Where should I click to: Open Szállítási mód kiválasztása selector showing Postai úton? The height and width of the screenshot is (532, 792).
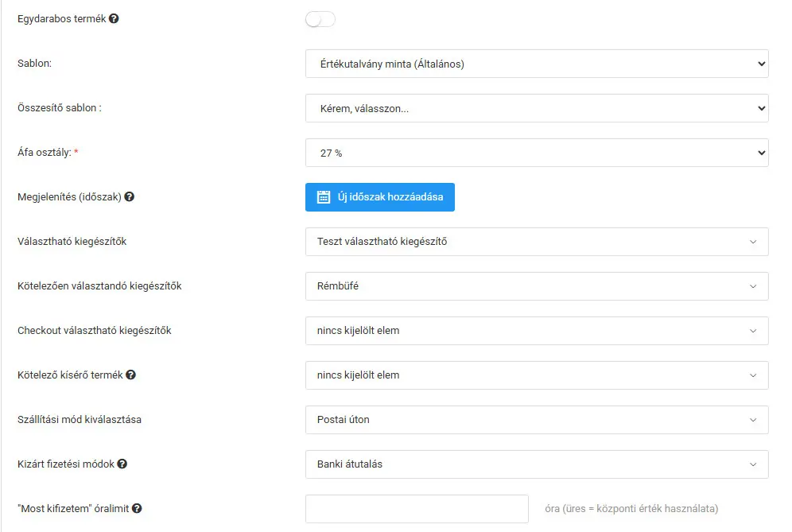(537, 419)
